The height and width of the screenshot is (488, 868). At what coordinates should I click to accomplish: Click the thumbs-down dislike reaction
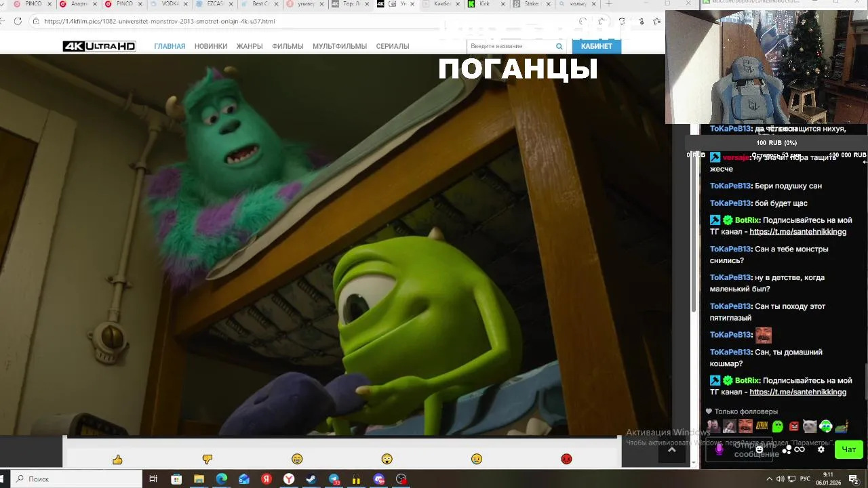[x=208, y=460]
